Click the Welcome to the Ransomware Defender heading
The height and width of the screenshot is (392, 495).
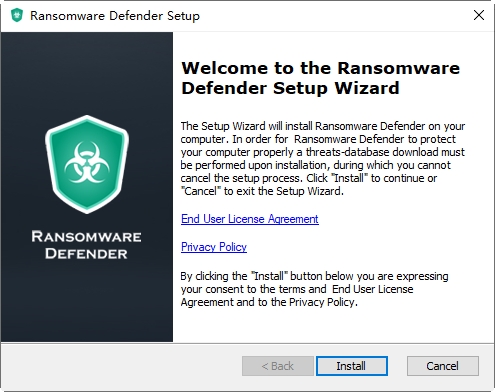(320, 78)
